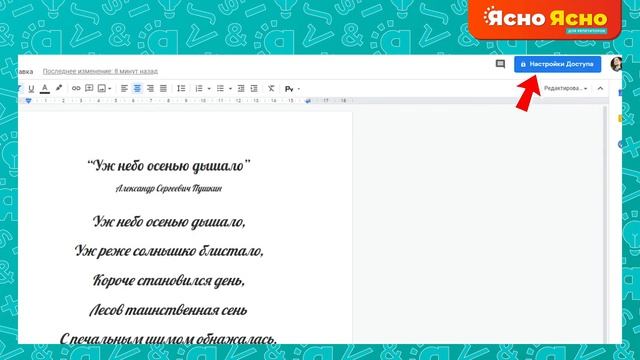Expand the numbered list dropdown arrow
640x360 pixels.
point(209,89)
